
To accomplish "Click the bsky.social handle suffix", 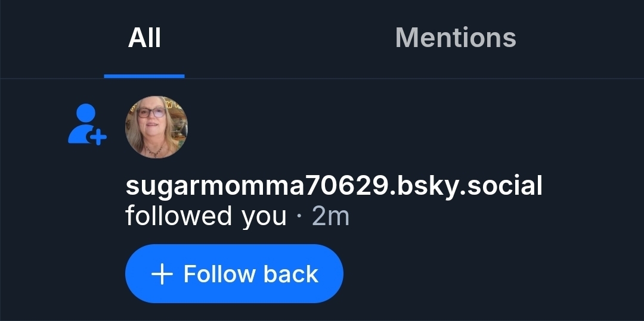I will (x=466, y=186).
